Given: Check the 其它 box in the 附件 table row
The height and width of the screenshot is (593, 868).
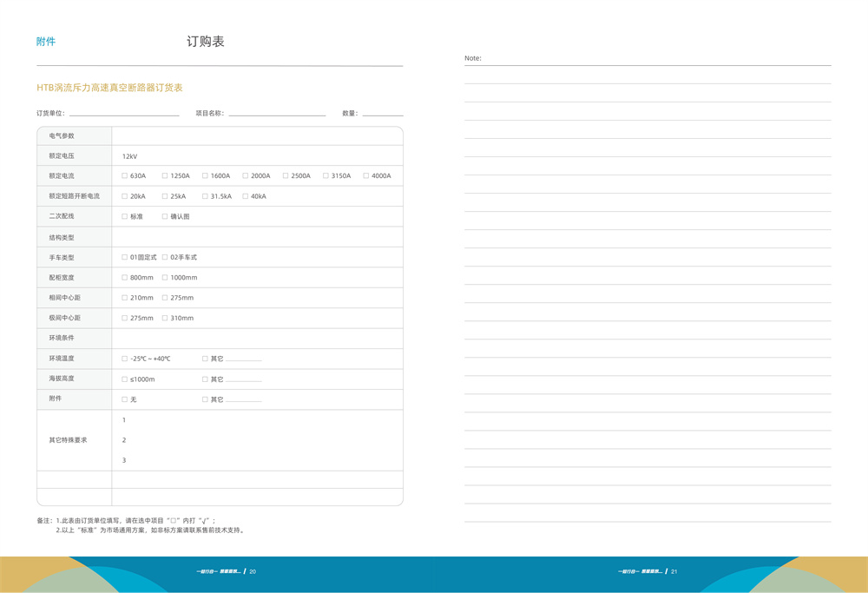Looking at the screenshot, I should [205, 399].
